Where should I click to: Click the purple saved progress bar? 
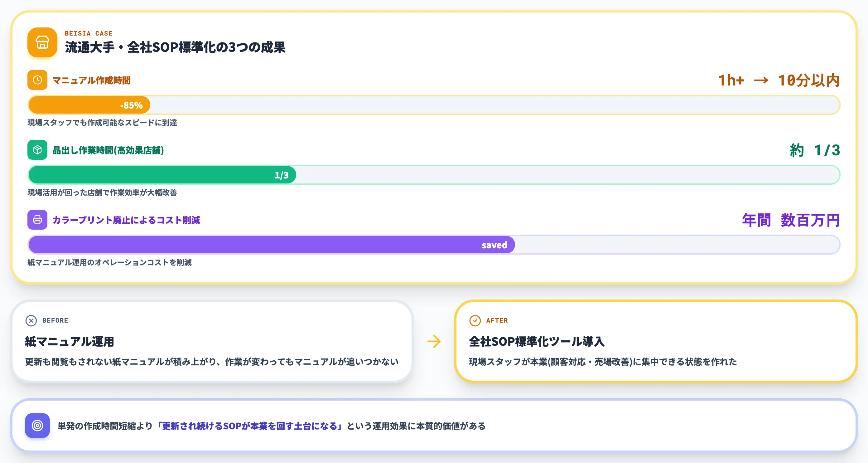point(272,245)
